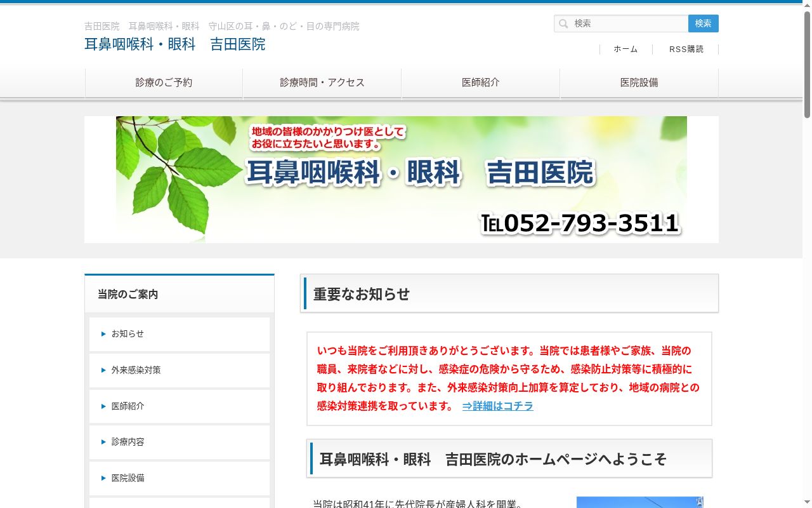
Task: Click the arrow icon beside 外来感染対策
Action: click(x=103, y=370)
